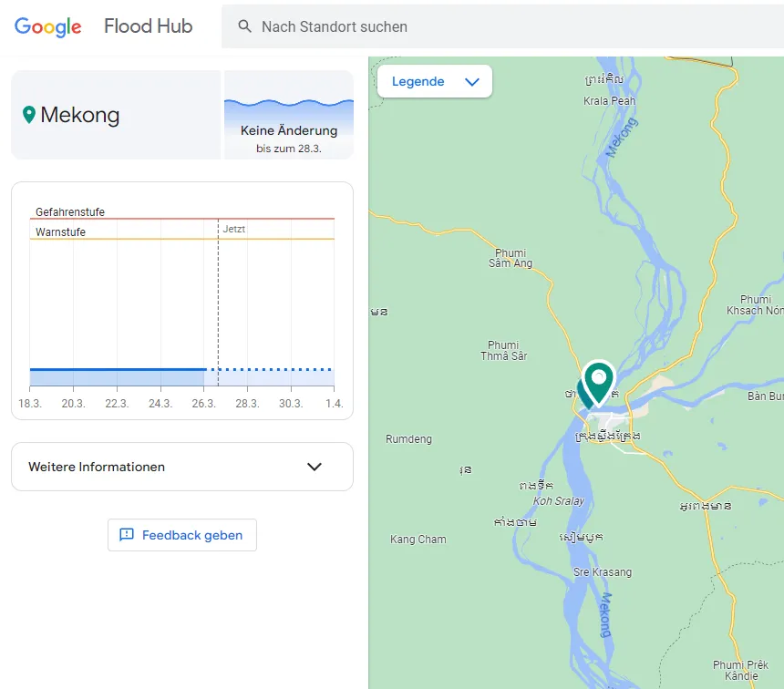Click the green pin icon beside Mekong
The image size is (784, 689).
(29, 115)
